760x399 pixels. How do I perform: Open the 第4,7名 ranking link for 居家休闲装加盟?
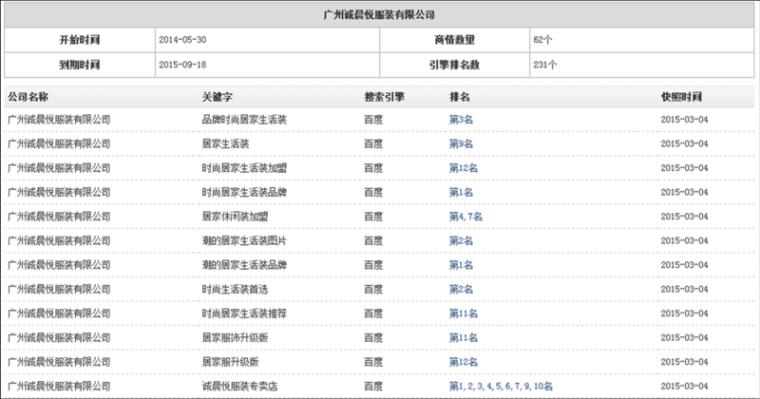tap(466, 216)
